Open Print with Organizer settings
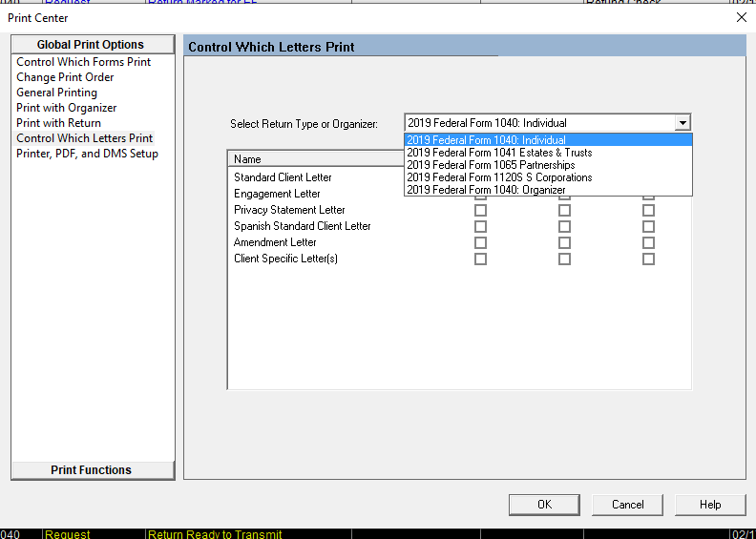The width and height of the screenshot is (756, 539). [67, 108]
